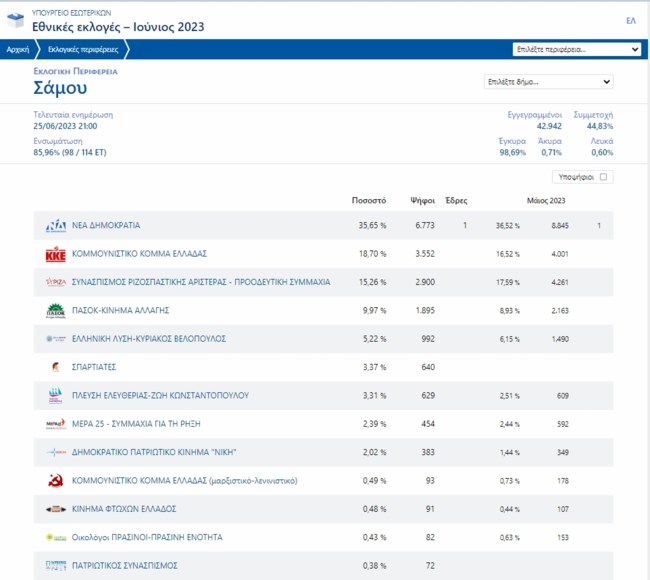Click the 0,71% invalid ballots value
The width and height of the screenshot is (650, 580).
tap(551, 153)
